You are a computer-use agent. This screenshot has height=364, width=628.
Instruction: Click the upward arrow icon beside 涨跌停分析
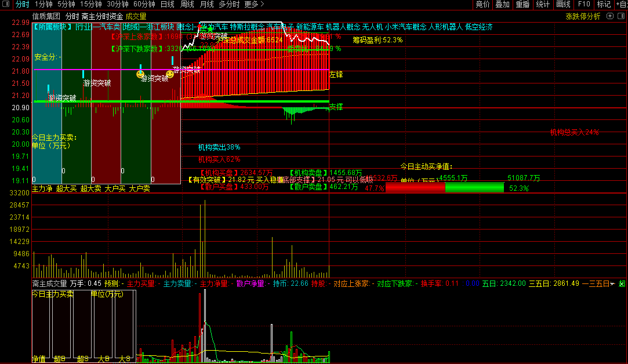(x=610, y=16)
